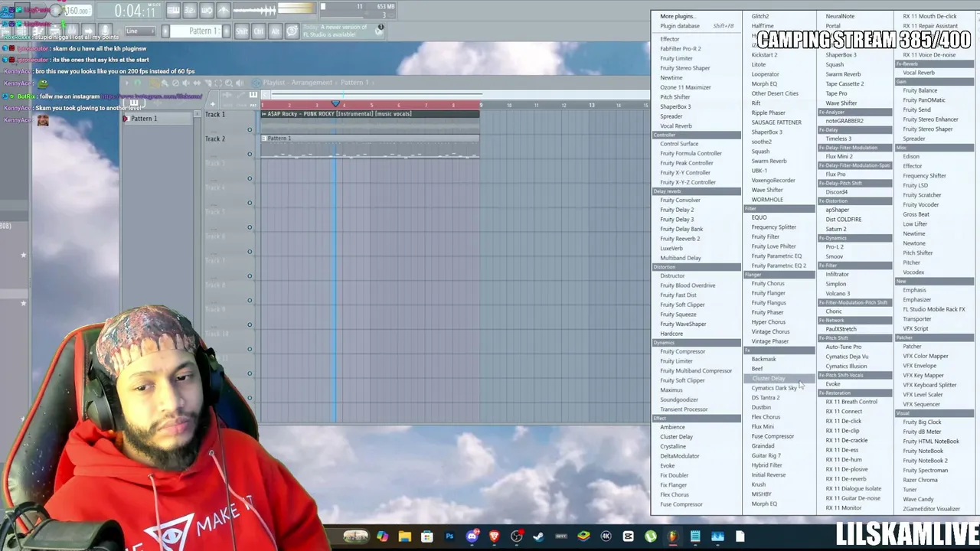Select the Select tool in Playlist toolbar
The image size is (980, 551).
coord(217,83)
